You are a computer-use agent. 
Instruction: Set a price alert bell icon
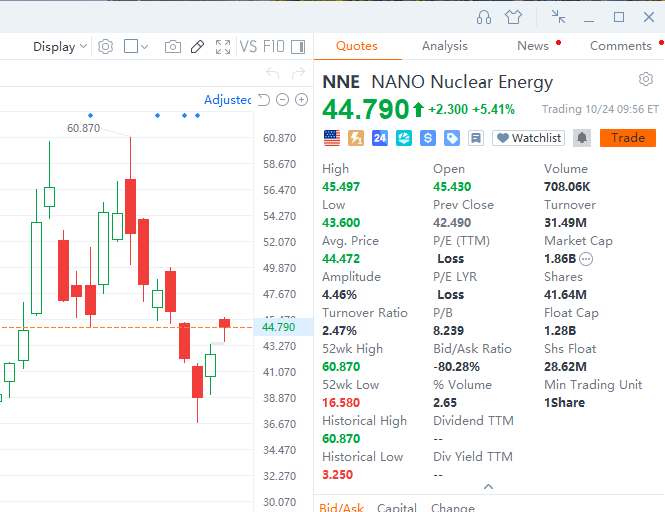click(582, 138)
